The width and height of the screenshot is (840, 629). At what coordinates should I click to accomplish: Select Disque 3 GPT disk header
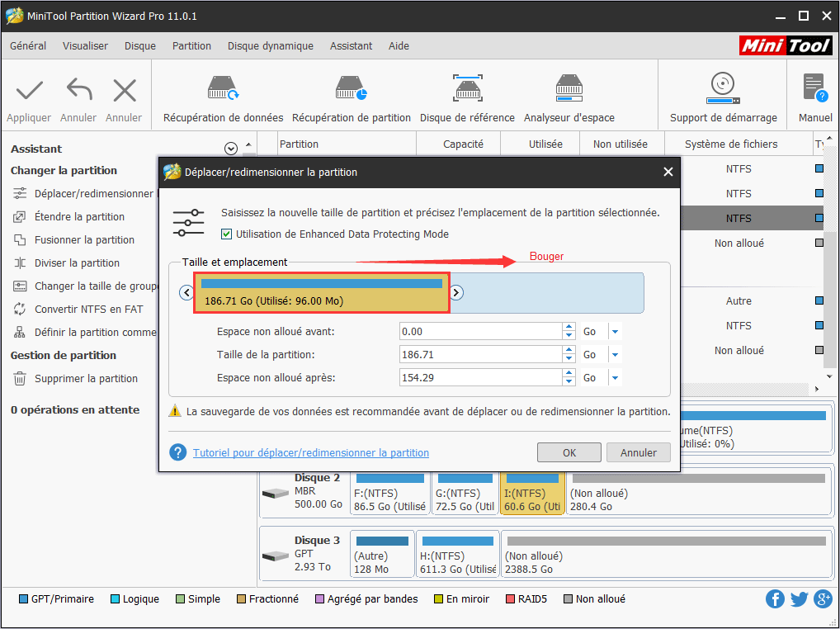(x=304, y=554)
